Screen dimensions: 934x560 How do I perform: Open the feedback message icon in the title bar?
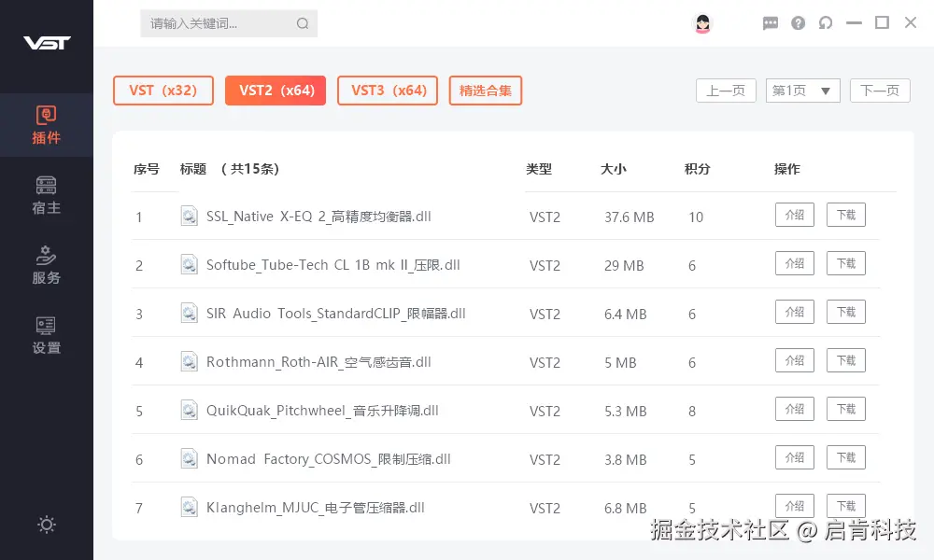click(770, 23)
